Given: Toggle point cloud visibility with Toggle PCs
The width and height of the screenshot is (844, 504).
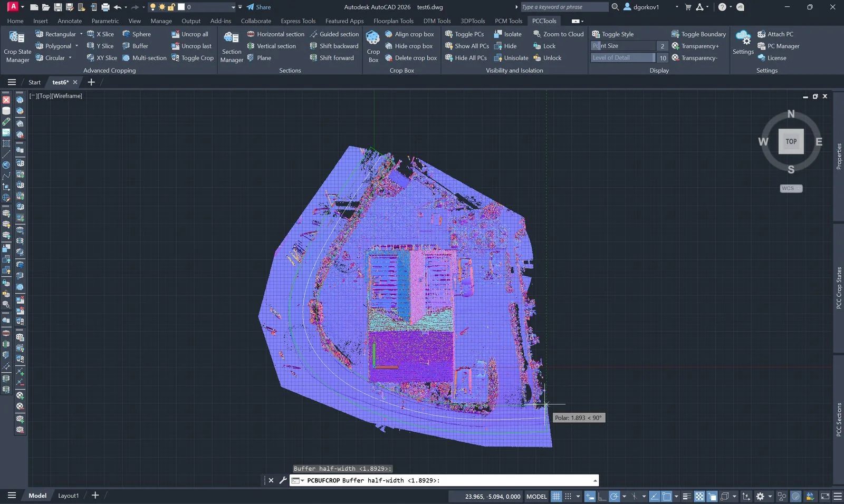Looking at the screenshot, I should (464, 34).
